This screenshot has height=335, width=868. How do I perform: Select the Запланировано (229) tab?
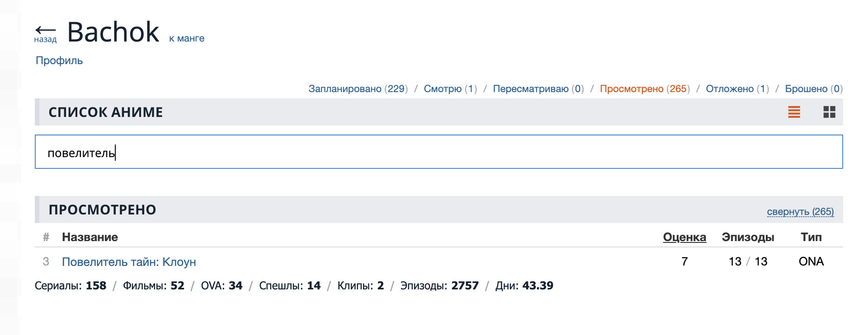pos(358,88)
